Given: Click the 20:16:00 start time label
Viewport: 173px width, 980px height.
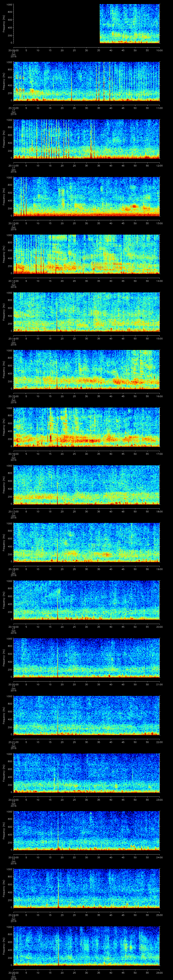Looking at the screenshot, I should [x=13, y=454].
